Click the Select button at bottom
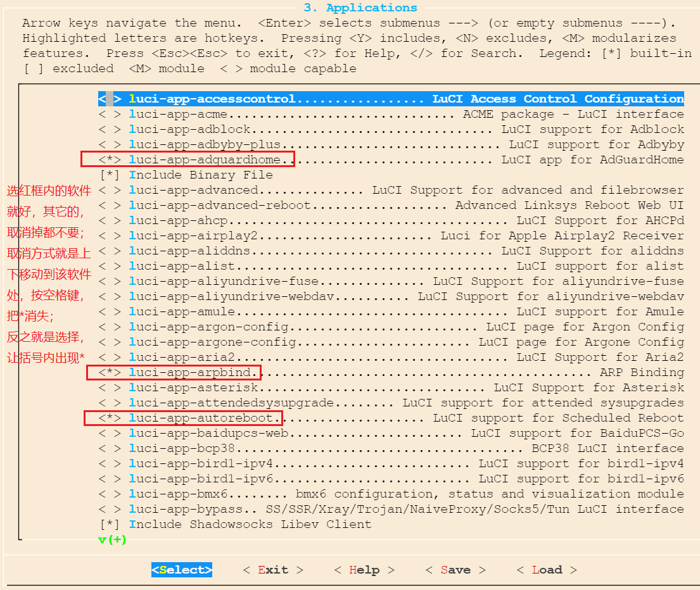Screen dimensions: 700x590 pos(182,570)
